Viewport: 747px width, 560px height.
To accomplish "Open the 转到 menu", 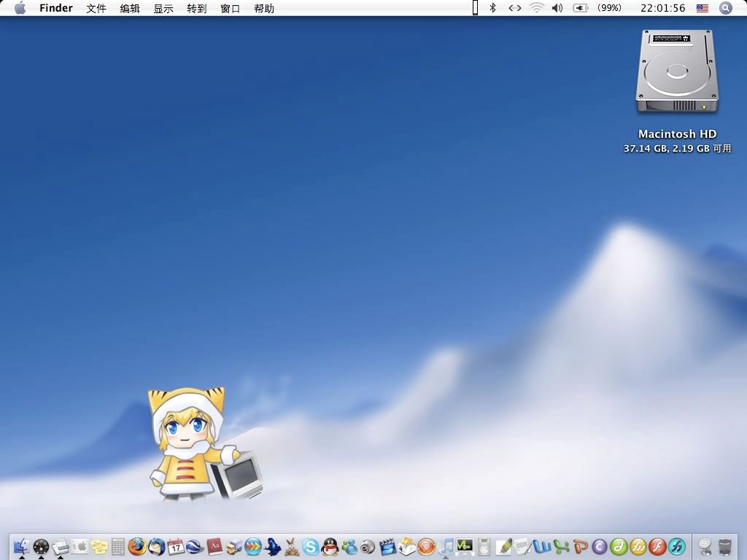I will pyautogui.click(x=197, y=8).
